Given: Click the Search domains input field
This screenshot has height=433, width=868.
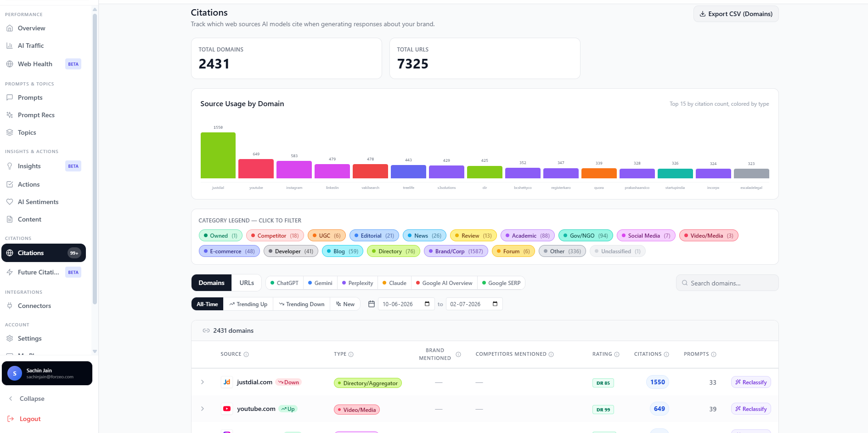Looking at the screenshot, I should pyautogui.click(x=727, y=283).
